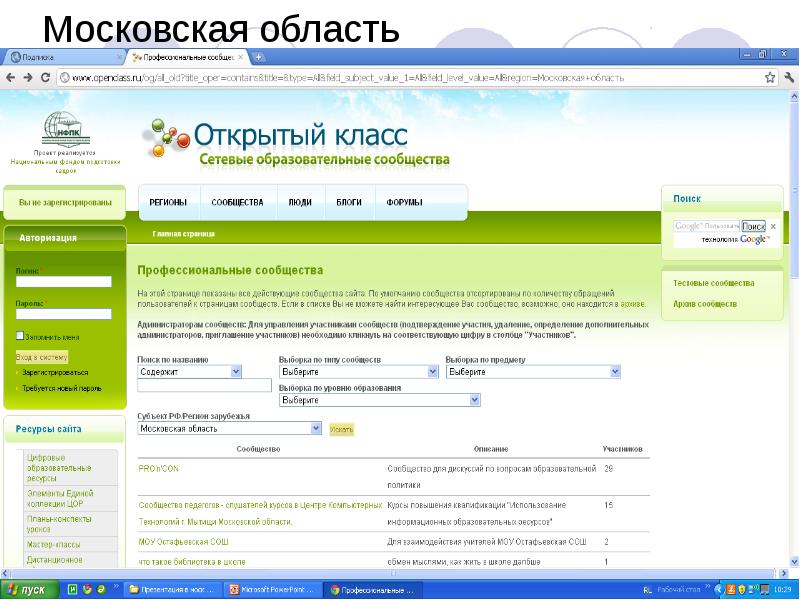Open Цифровые образовательные ресурсы sidebar item
The height and width of the screenshot is (600, 800).
click(59, 468)
